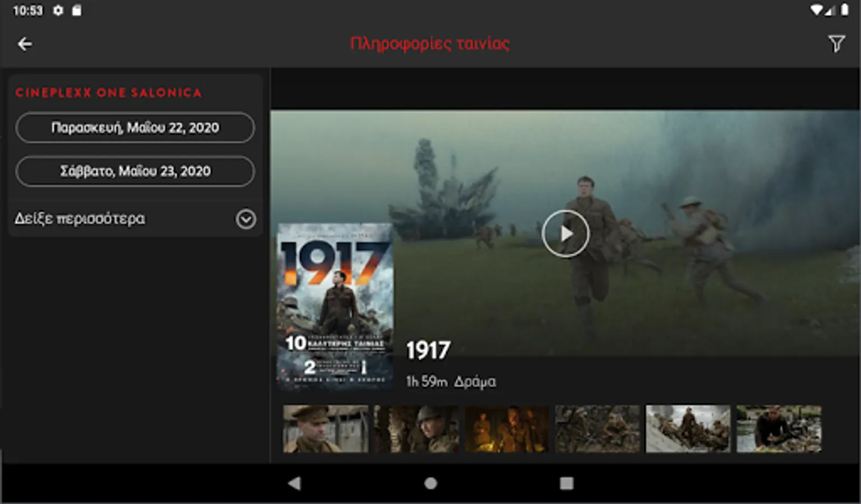Expand the Δείξε περισσότερα chevron
861x504 pixels.
pyautogui.click(x=246, y=219)
